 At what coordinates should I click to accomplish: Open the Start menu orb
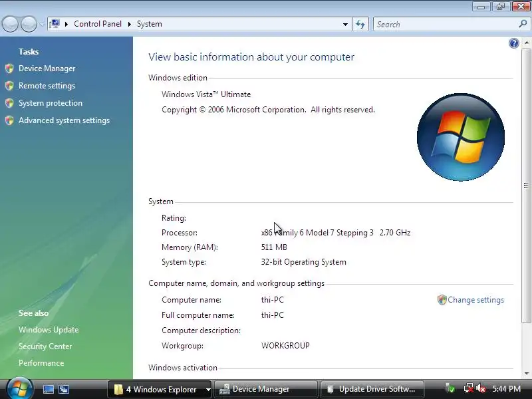tap(19, 388)
